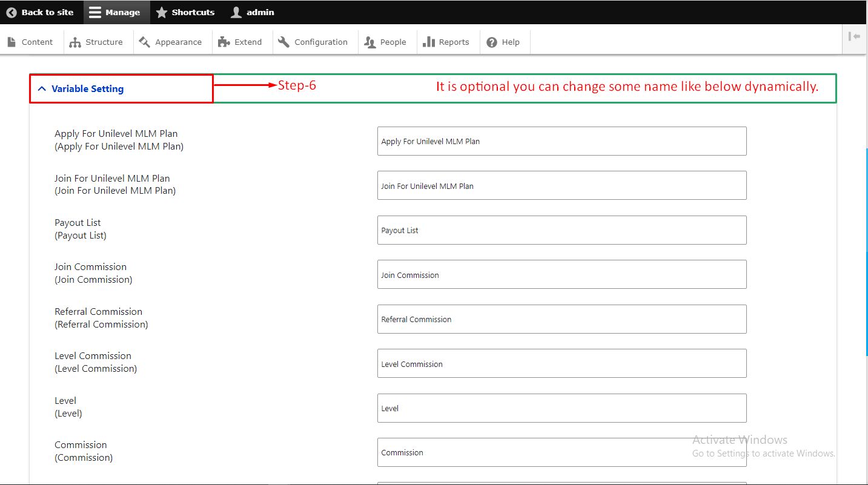The image size is (868, 485).
Task: Click the Structure hierarchy icon
Action: (75, 42)
